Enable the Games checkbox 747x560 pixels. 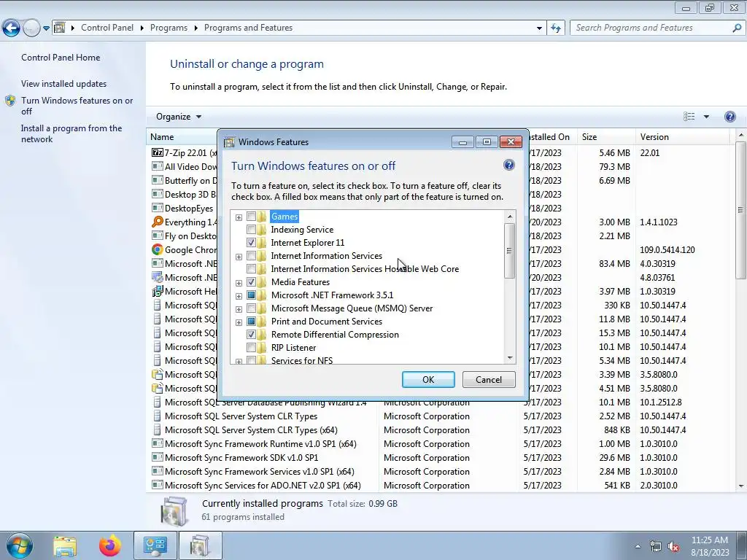pyautogui.click(x=251, y=217)
